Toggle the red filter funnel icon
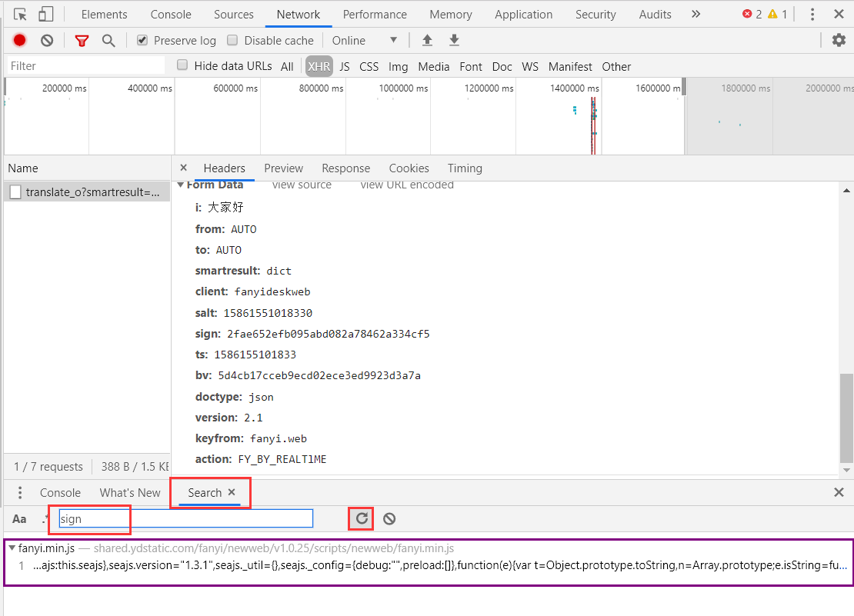The image size is (854, 616). 82,40
